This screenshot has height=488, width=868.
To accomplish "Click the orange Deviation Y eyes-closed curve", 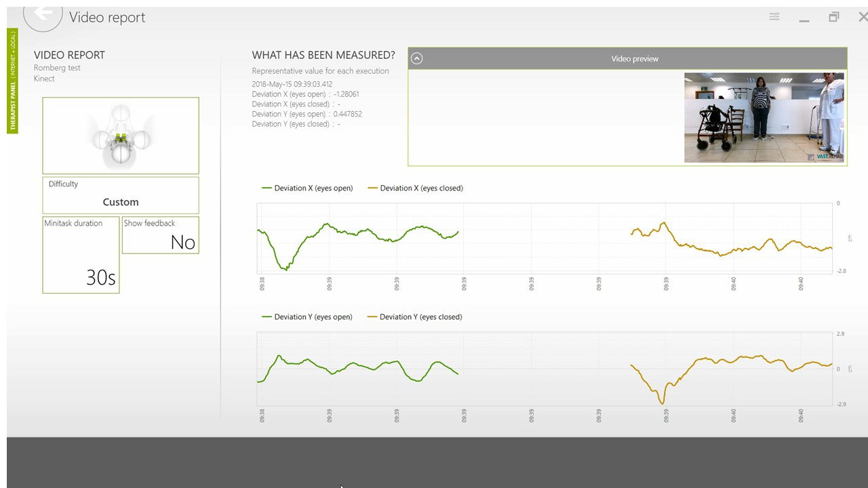I will pos(712,359).
